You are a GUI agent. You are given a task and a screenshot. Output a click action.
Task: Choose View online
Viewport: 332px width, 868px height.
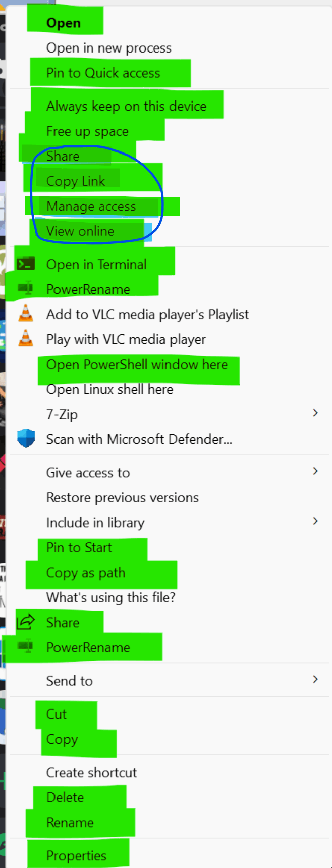(x=80, y=231)
